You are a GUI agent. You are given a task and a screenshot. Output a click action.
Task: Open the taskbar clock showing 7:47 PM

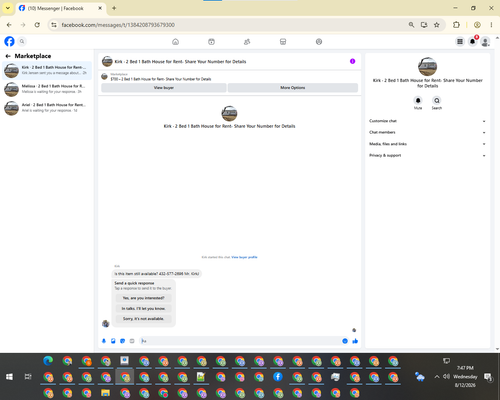[x=465, y=376]
